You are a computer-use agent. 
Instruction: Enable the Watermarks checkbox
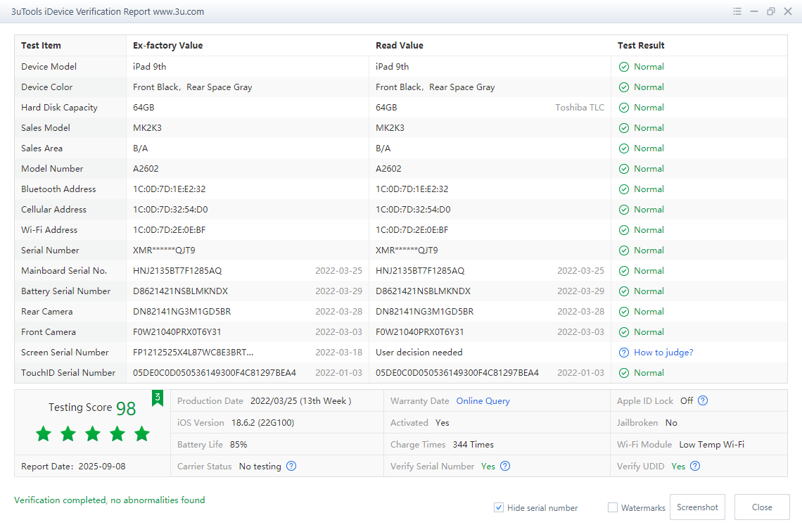pos(613,507)
